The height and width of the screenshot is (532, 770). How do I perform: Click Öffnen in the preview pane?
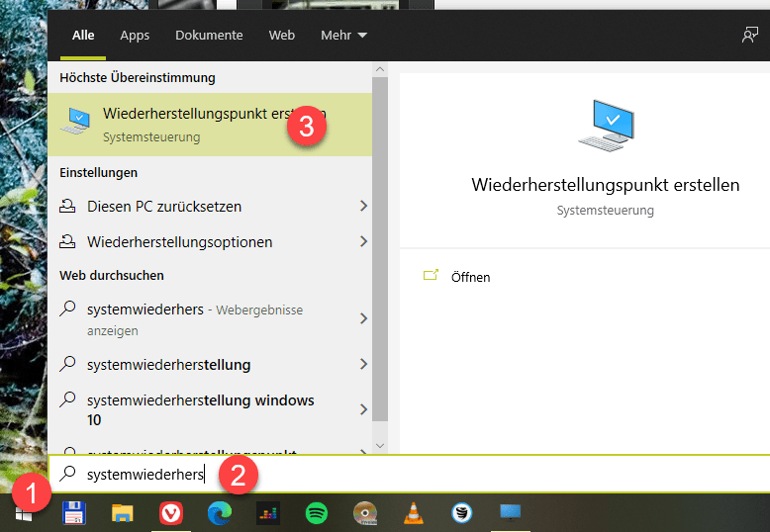[470, 277]
